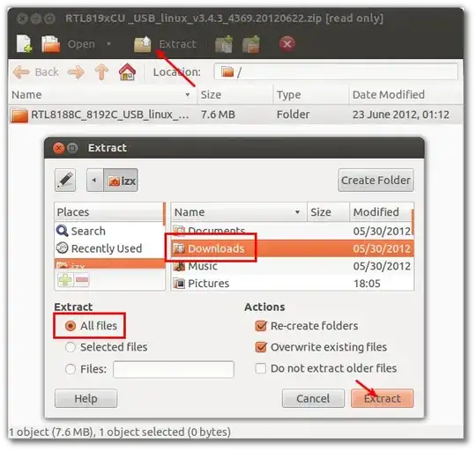Click the left path-bar scroll arrow
The height and width of the screenshot is (451, 476).
pos(94,181)
